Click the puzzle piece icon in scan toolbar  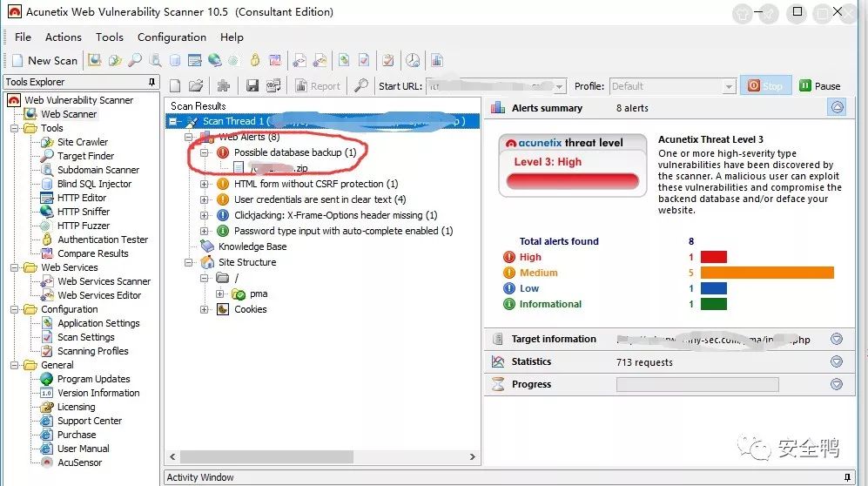224,86
